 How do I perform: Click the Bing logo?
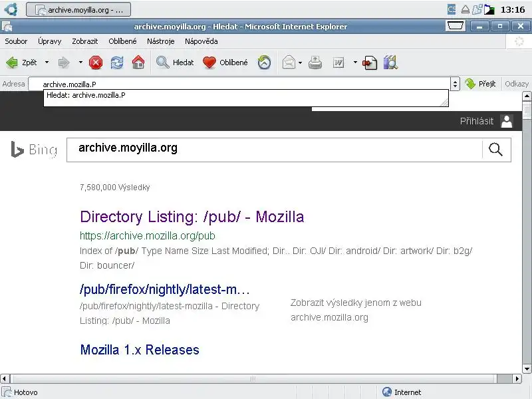(34, 150)
